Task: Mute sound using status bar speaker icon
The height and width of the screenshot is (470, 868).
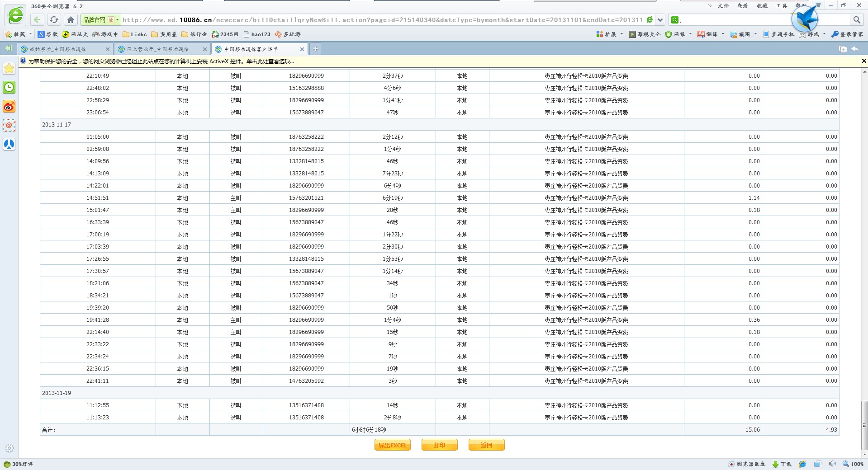Action: (832, 464)
